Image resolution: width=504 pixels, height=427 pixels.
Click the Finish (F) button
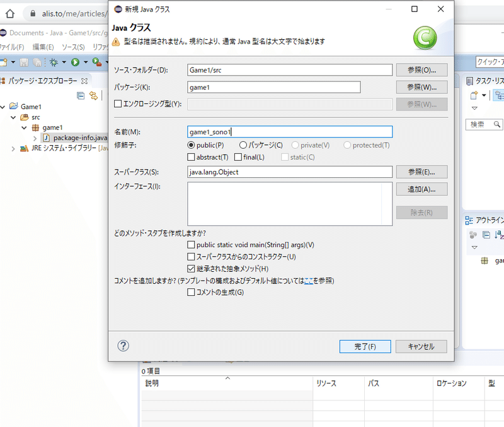(x=365, y=346)
